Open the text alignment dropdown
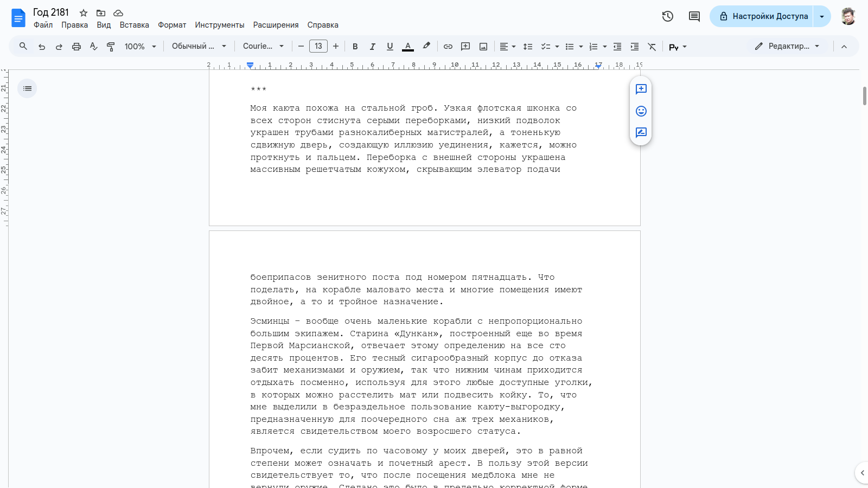Viewport: 868px width, 488px height. coord(508,47)
